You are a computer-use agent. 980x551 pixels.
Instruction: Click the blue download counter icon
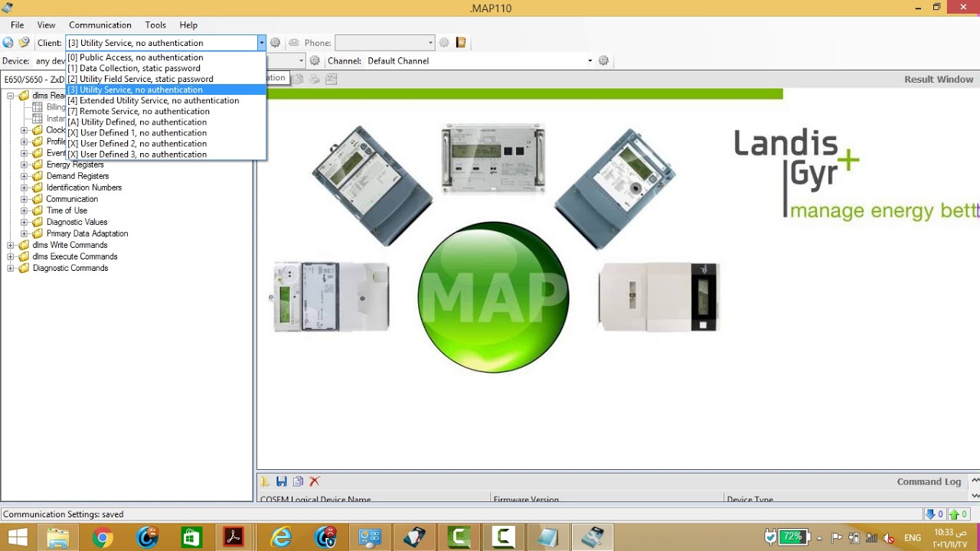pos(935,514)
